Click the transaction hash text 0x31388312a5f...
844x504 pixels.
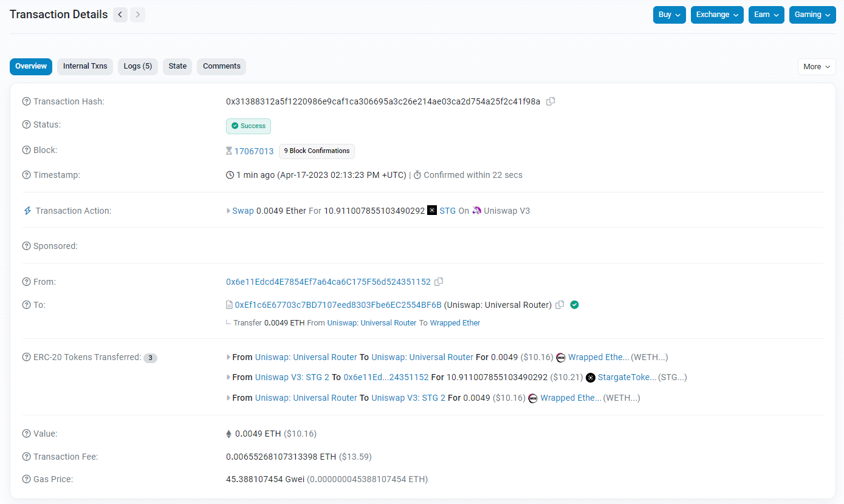pyautogui.click(x=383, y=101)
